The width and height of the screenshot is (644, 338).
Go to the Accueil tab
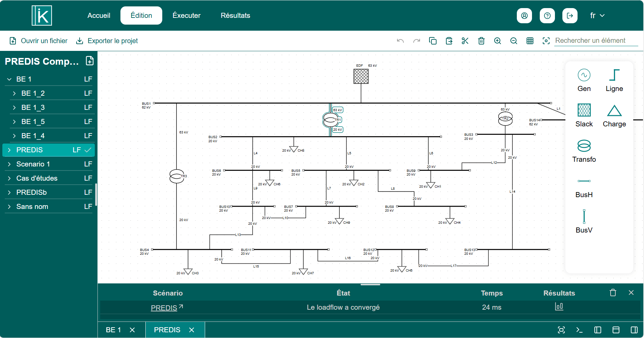[99, 16]
